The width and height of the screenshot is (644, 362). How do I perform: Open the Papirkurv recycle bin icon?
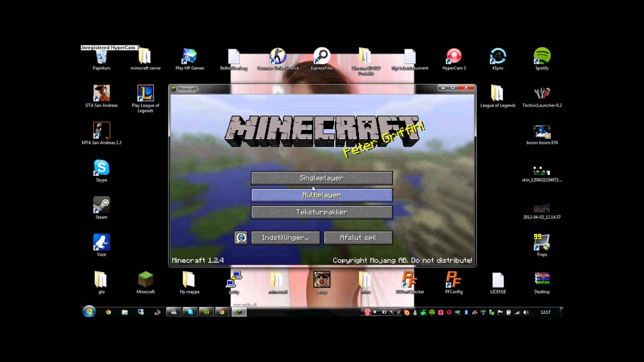102,60
